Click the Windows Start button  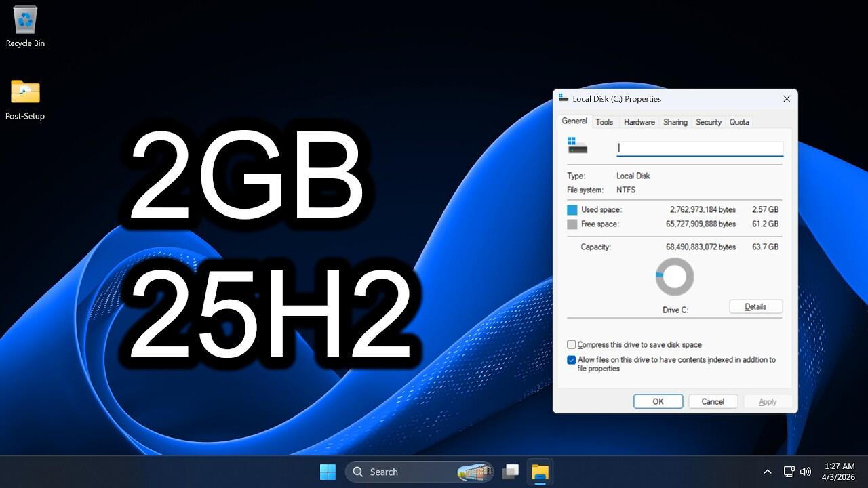[328, 472]
